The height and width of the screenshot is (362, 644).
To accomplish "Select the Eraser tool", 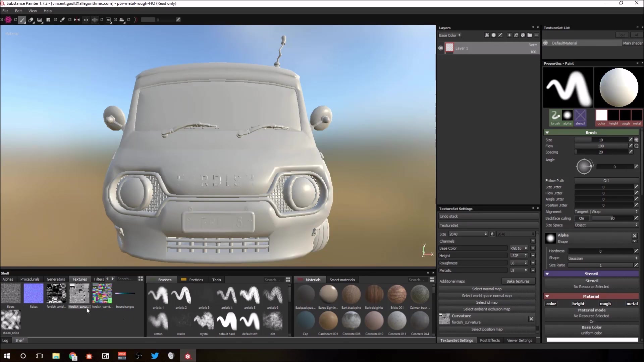I will tap(31, 20).
